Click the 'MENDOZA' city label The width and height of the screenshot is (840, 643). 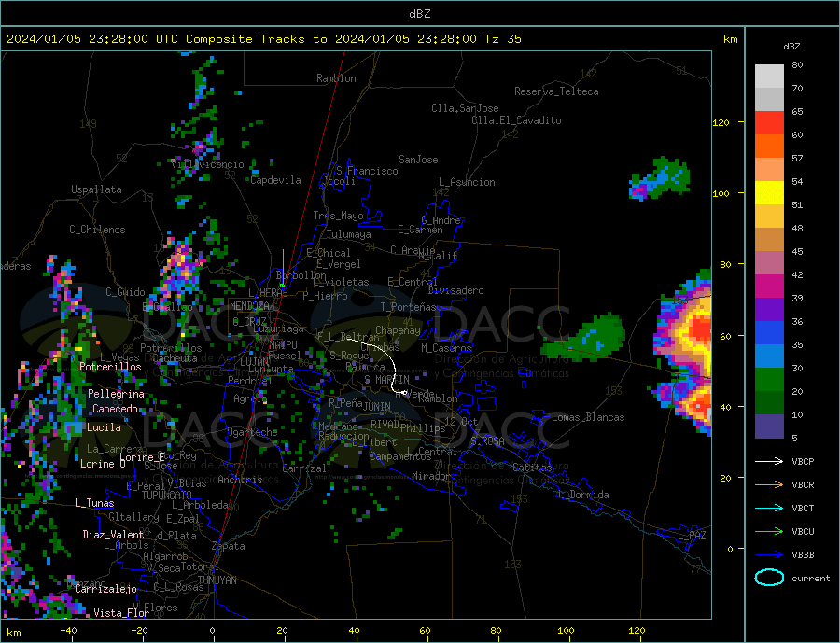(249, 306)
